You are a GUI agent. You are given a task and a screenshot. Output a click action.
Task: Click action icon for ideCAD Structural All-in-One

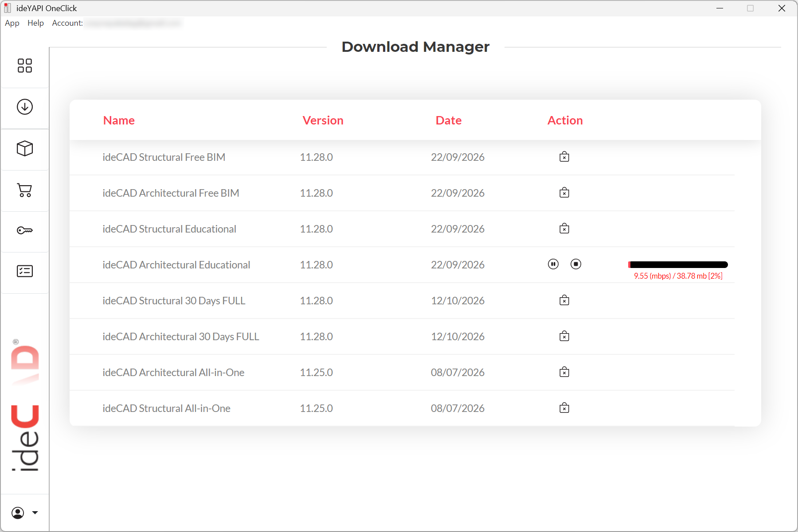tap(564, 408)
